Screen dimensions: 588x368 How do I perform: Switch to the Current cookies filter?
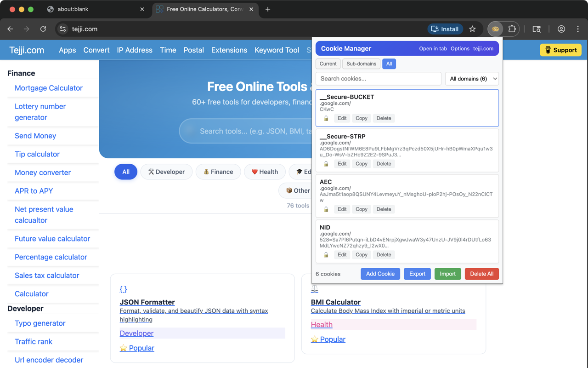[x=328, y=64]
